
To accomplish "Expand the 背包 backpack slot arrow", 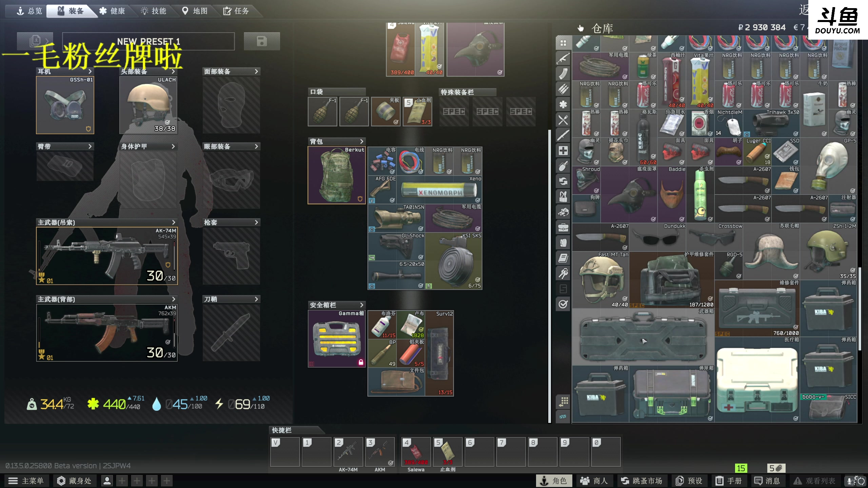I will click(x=361, y=141).
